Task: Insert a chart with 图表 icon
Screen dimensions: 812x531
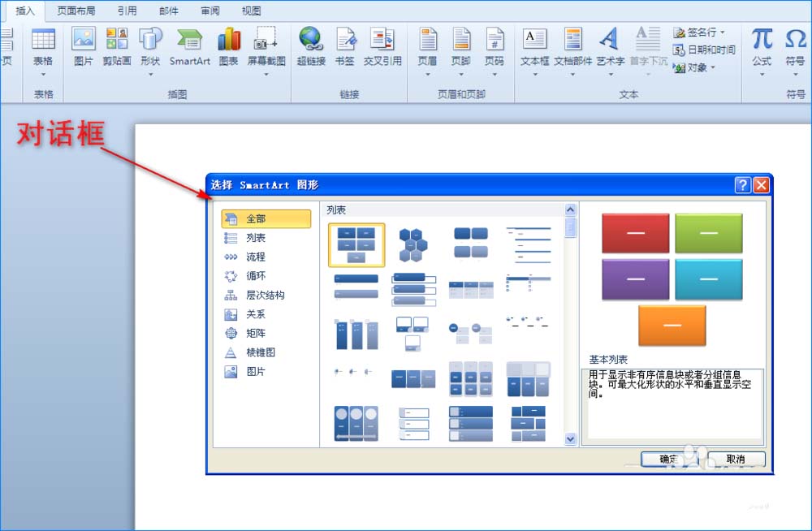Action: (228, 47)
